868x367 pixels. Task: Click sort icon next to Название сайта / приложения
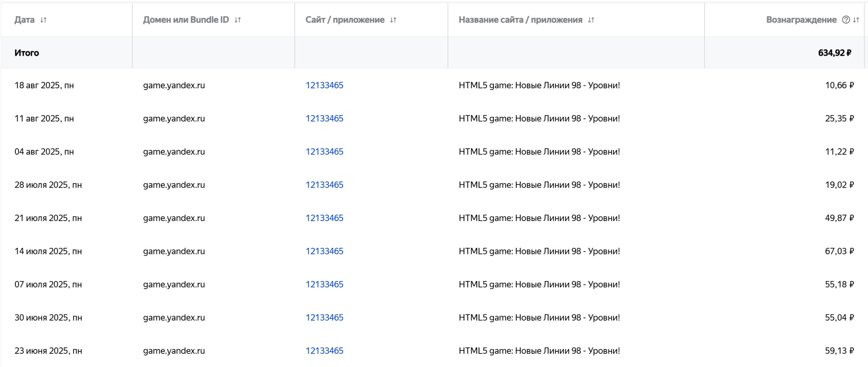(591, 20)
